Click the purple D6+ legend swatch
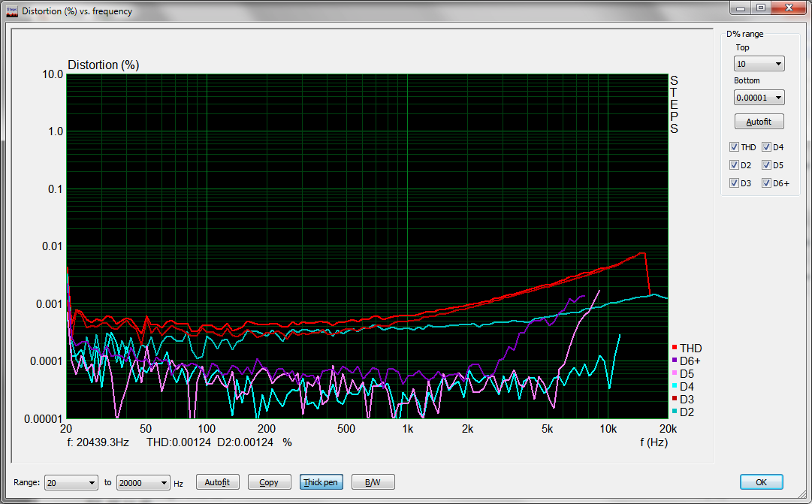Viewport: 812px width, 504px height. tap(675, 361)
